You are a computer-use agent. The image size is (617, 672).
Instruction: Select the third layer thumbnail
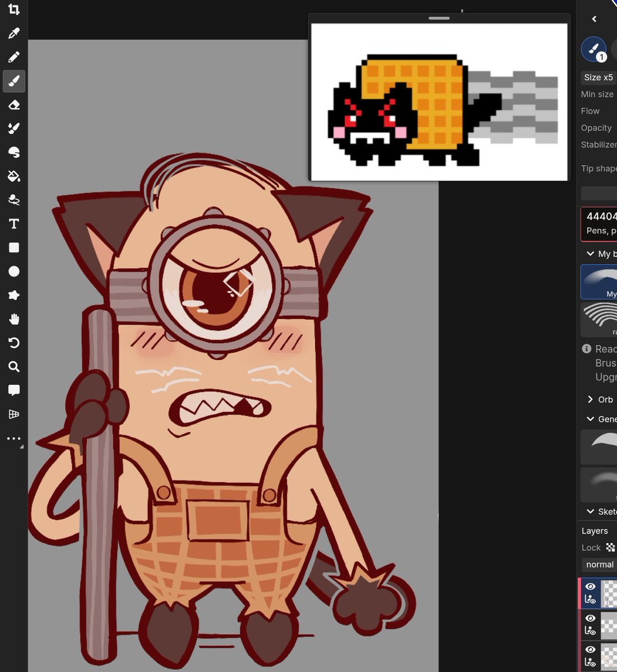pos(609,656)
